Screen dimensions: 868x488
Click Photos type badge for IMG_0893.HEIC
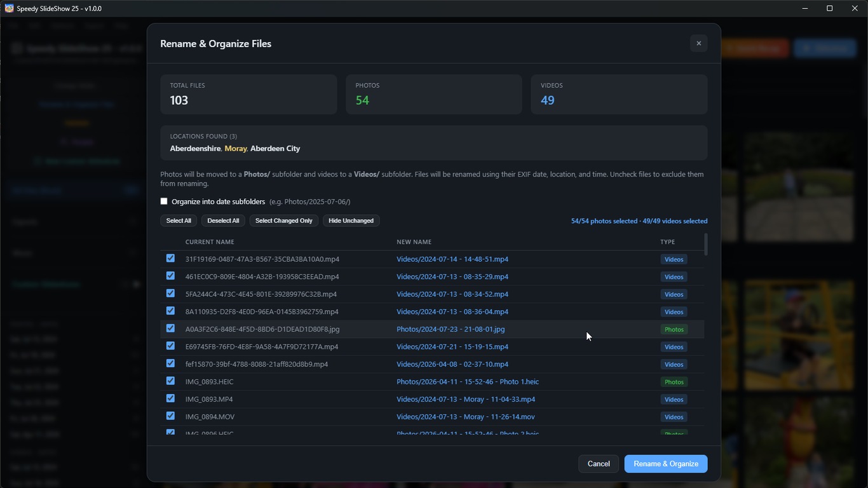[674, 382]
